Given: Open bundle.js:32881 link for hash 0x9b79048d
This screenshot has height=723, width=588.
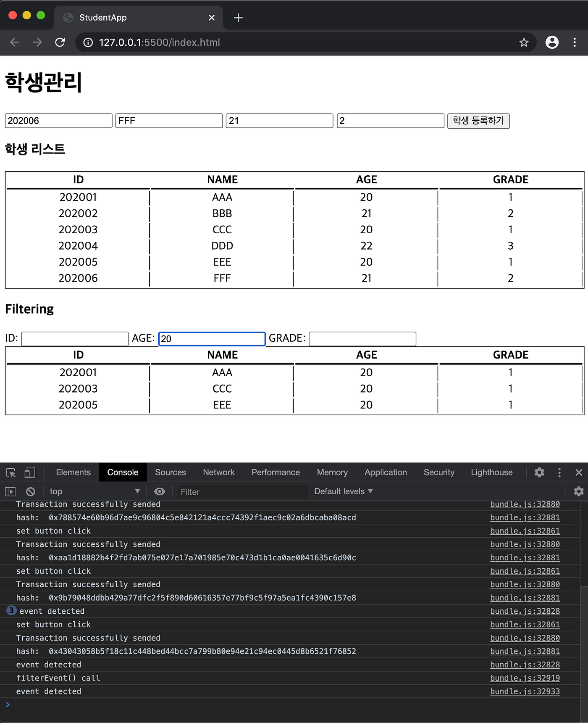Looking at the screenshot, I should (525, 598).
